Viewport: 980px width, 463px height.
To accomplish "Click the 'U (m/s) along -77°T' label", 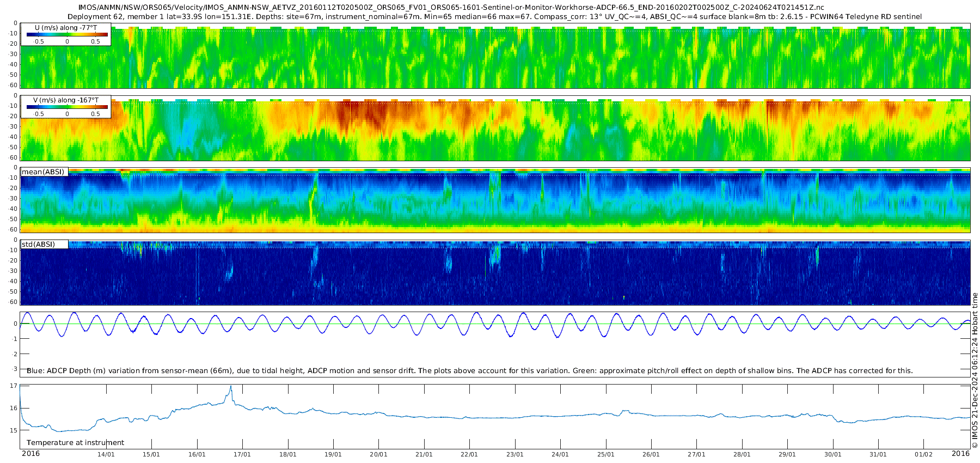I will tap(66, 28).
